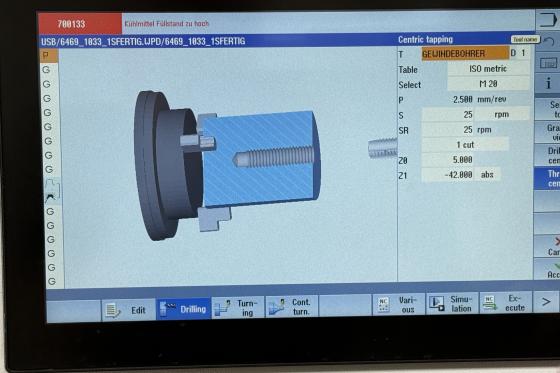560x373 pixels.
Task: Click the play icon on Simulation softkey
Action: tap(436, 304)
